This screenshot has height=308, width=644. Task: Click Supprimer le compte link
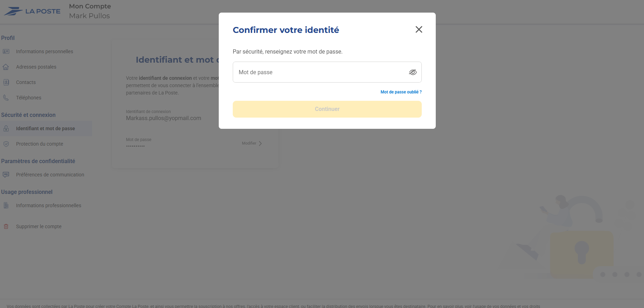38,226
